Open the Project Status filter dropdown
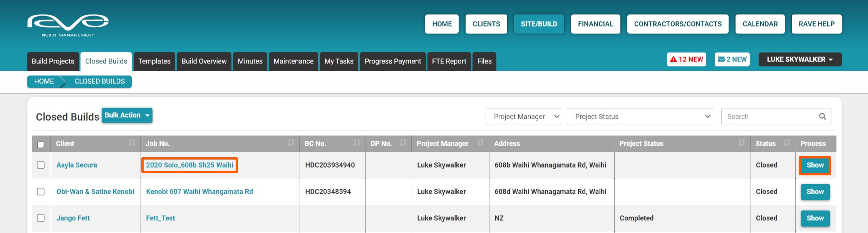This screenshot has height=233, width=868. [640, 116]
